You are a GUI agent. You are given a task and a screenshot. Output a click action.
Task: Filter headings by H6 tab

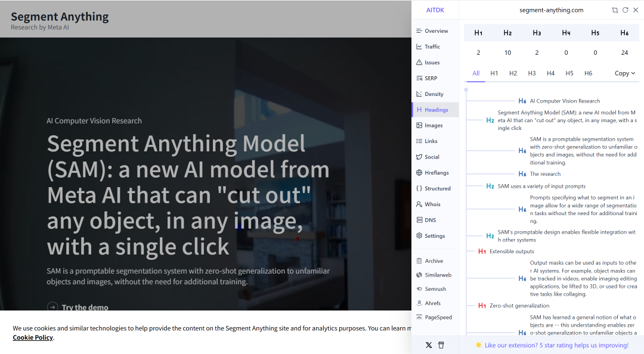588,73
